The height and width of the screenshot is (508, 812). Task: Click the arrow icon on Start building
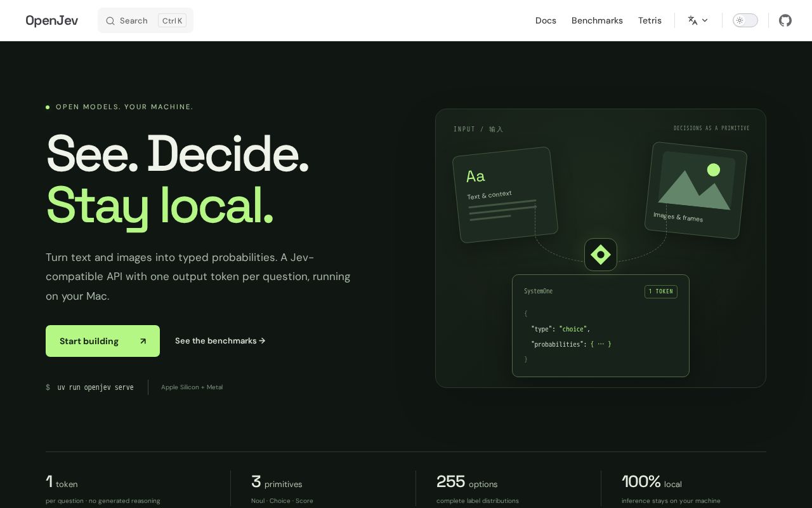pos(143,341)
